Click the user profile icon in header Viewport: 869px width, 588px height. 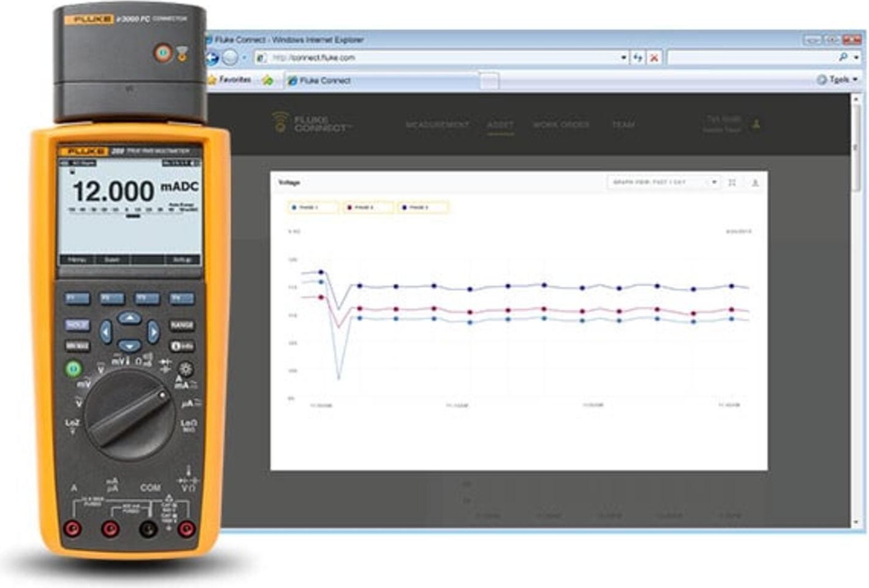[x=756, y=124]
